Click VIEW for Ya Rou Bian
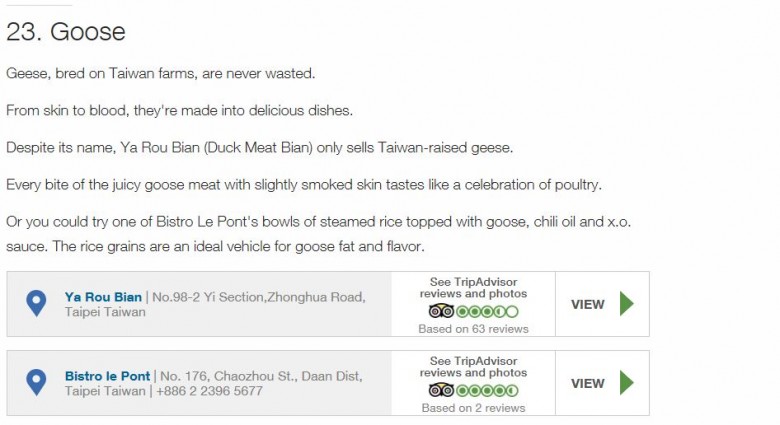 (x=587, y=305)
